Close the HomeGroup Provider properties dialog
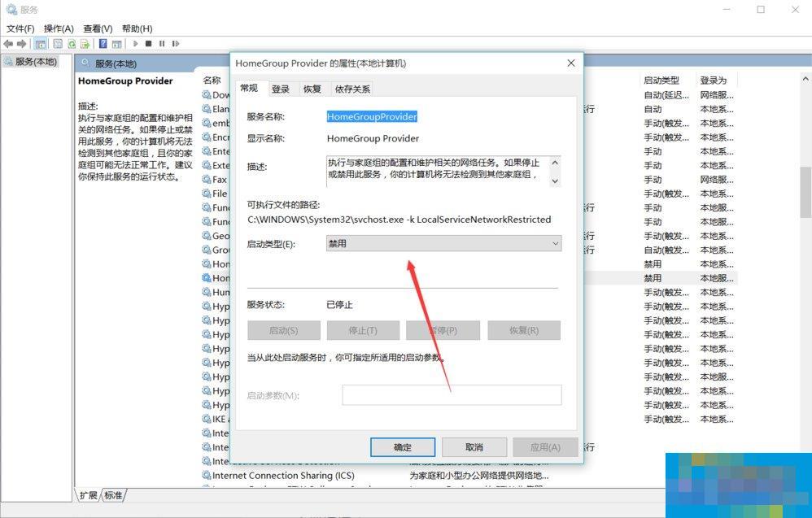The image size is (812, 518). [571, 63]
